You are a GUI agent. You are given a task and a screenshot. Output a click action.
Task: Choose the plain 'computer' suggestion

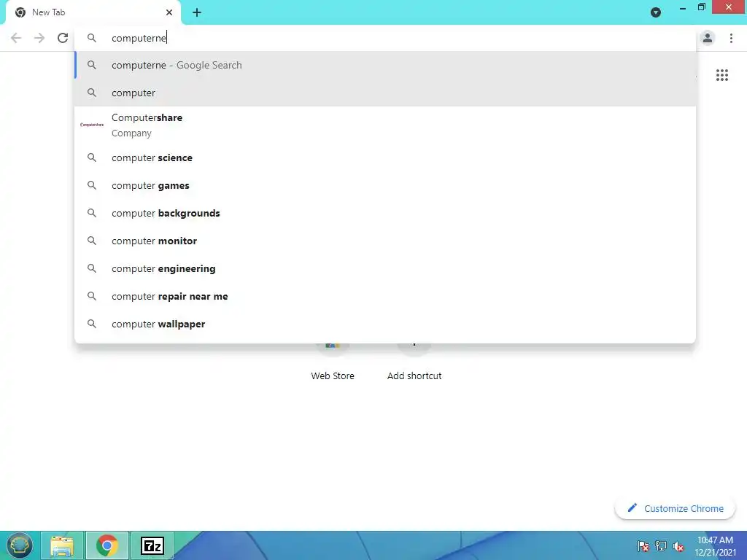385,93
